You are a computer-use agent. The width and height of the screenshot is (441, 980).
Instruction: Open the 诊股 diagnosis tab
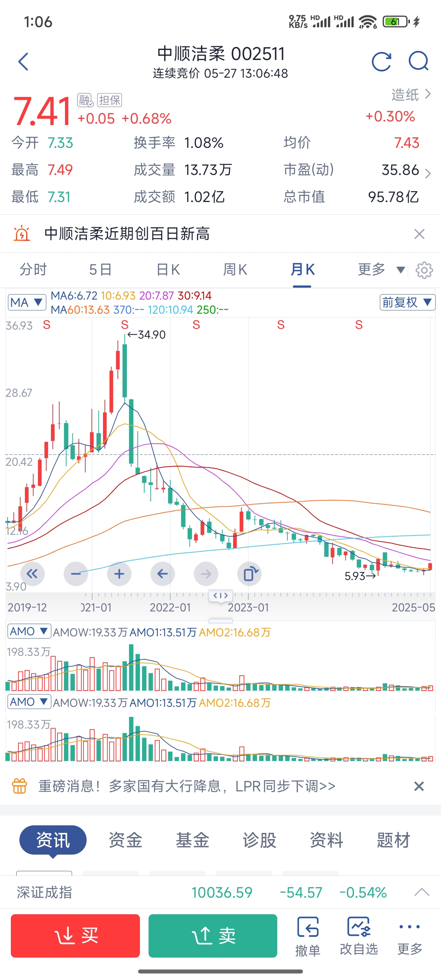point(259,840)
